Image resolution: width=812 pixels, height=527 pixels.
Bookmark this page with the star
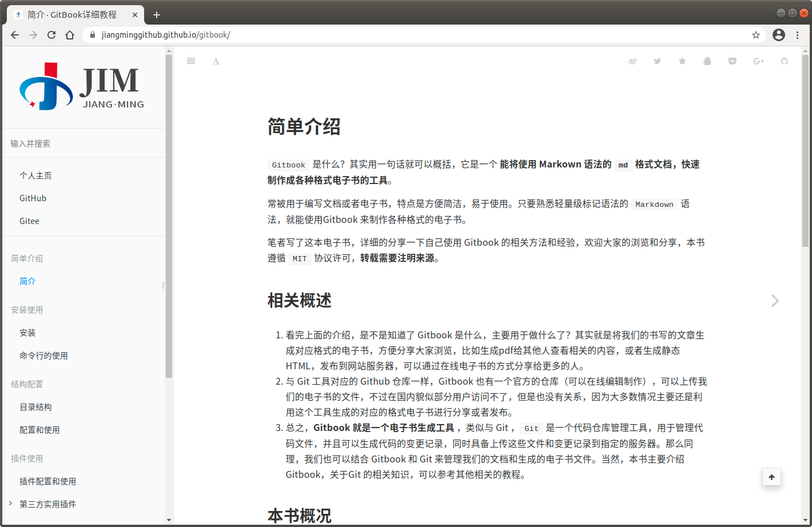click(x=756, y=35)
